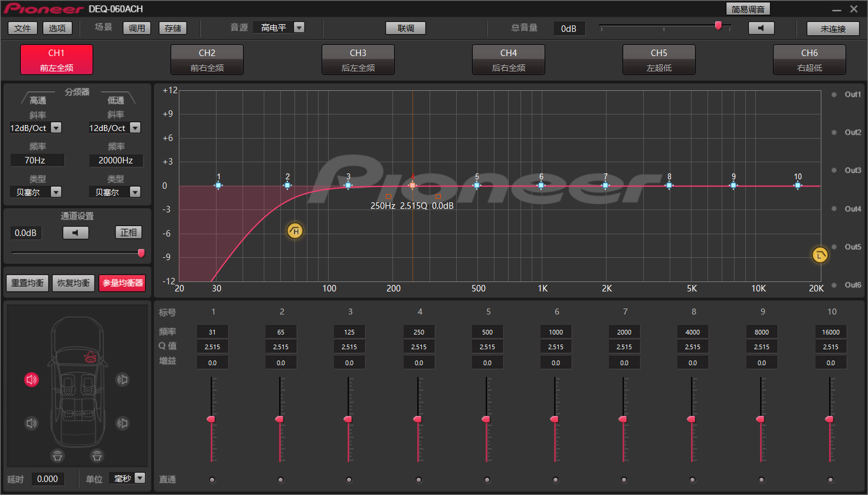
Task: Click band 1 gain fader handle
Action: pos(211,419)
